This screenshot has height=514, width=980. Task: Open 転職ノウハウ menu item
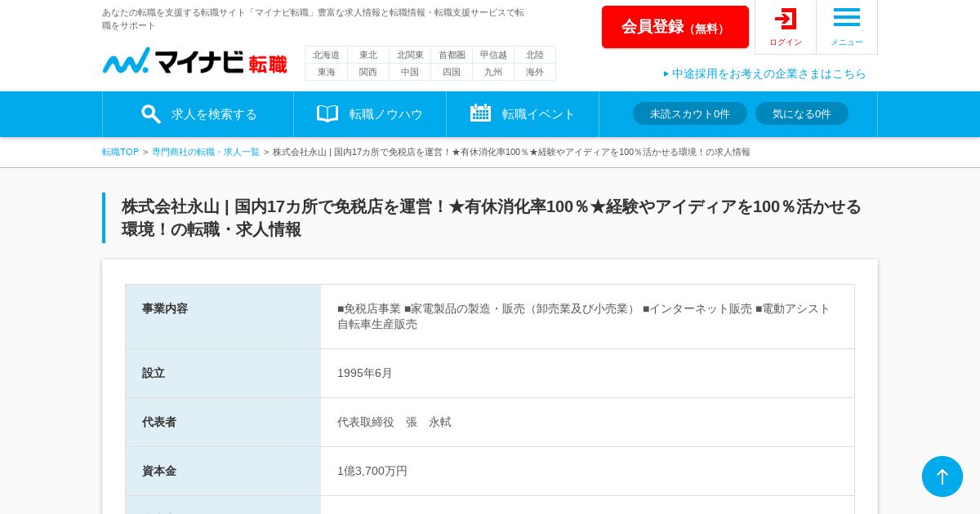coord(370,114)
